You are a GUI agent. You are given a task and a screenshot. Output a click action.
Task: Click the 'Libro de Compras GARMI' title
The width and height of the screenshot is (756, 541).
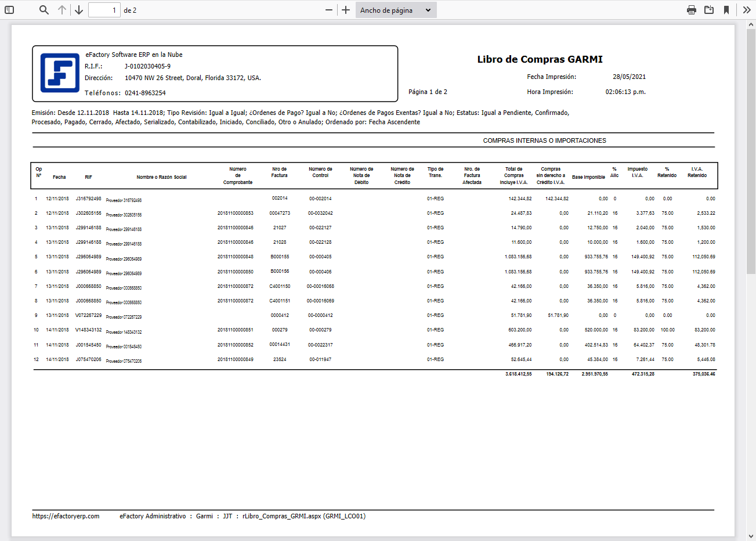pyautogui.click(x=540, y=59)
